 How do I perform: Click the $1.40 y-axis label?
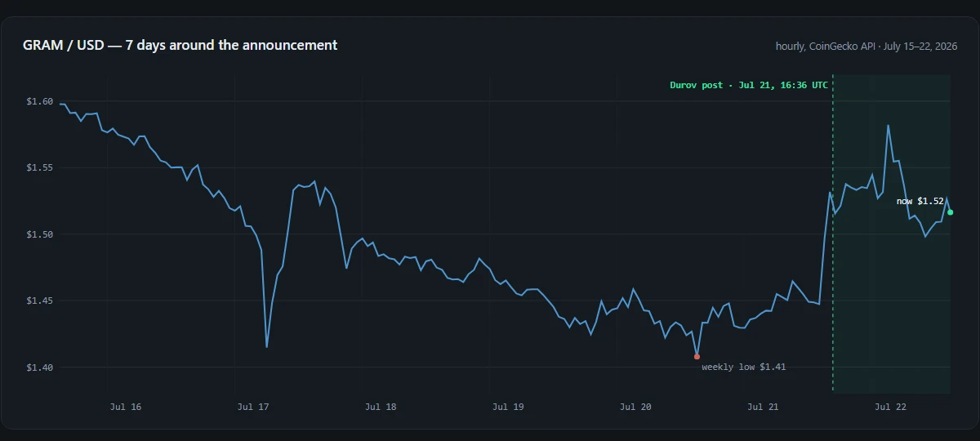pos(40,367)
